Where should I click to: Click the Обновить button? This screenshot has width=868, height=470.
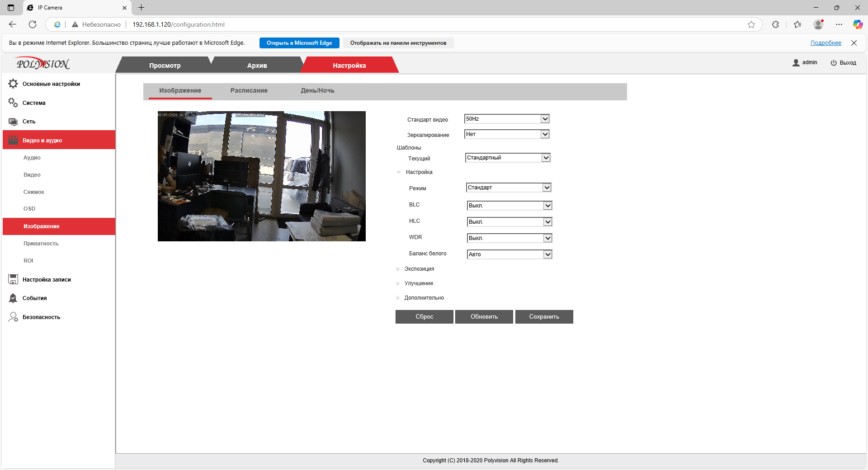pos(484,317)
